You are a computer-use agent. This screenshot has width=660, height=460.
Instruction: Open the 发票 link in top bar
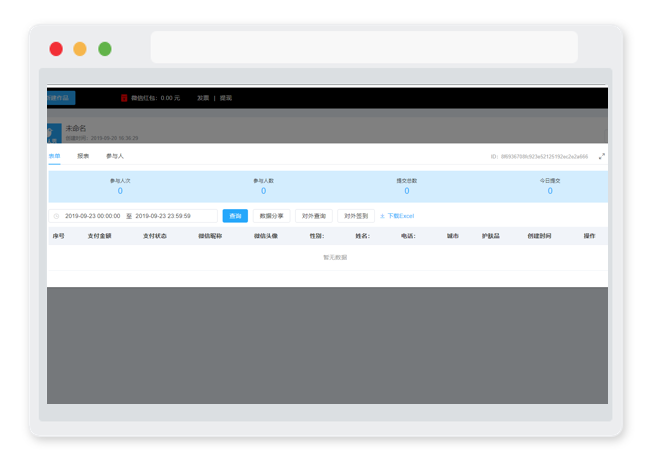(203, 98)
